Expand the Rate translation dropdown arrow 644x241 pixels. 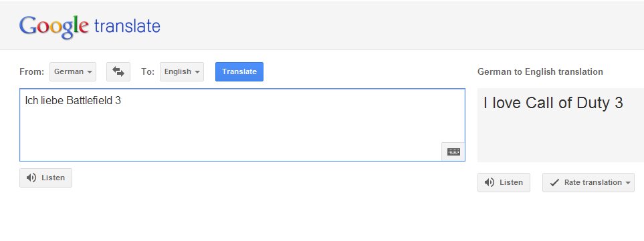[627, 183]
